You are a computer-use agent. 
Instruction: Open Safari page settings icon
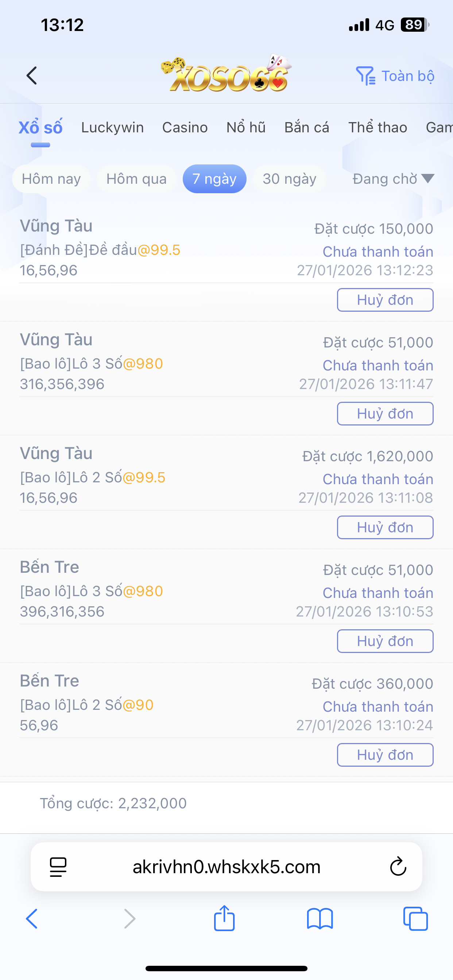(58, 866)
